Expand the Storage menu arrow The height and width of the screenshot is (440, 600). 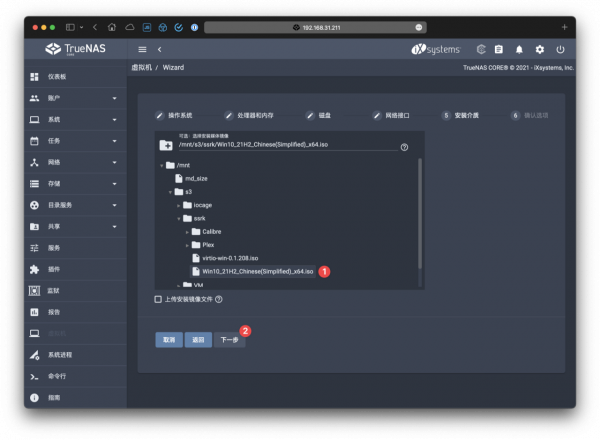(114, 184)
